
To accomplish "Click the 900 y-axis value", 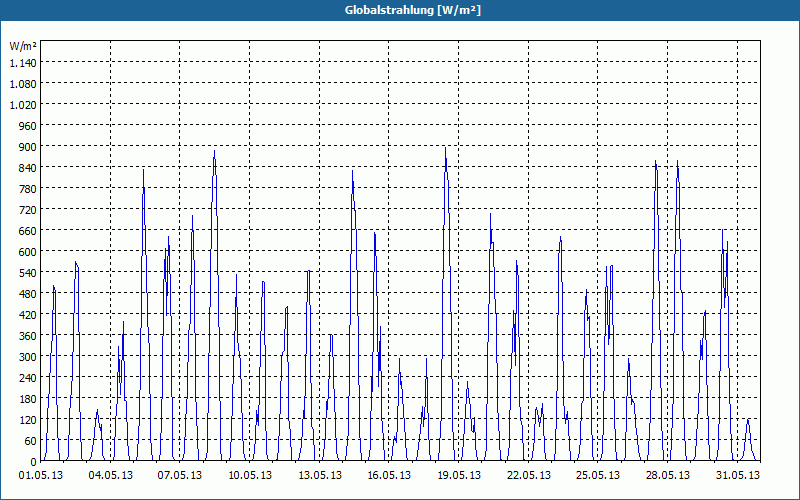I will click(x=28, y=146).
